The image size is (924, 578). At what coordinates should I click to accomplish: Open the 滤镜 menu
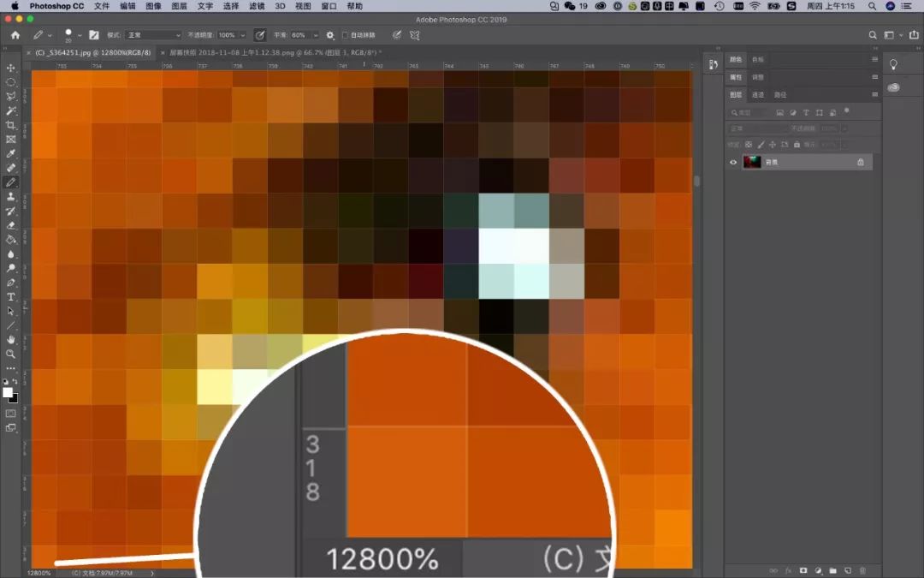pyautogui.click(x=257, y=6)
